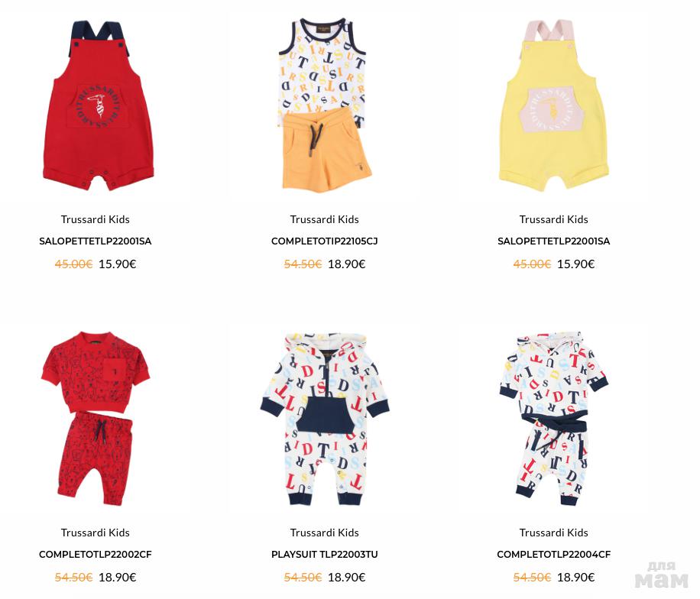Click the struck-through 54.50€ under COMPLETOTIP22105CJ
The width and height of the screenshot is (700, 599).
tap(303, 264)
